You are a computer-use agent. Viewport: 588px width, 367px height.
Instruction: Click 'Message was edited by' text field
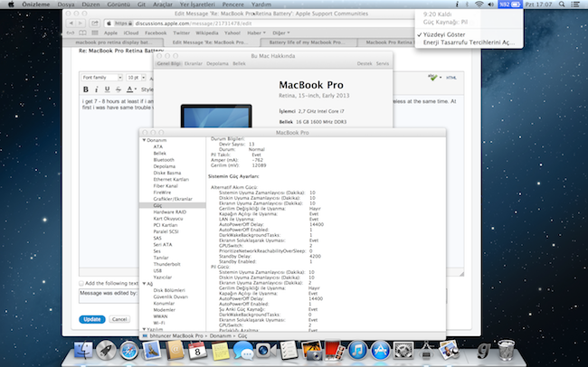coord(109,296)
